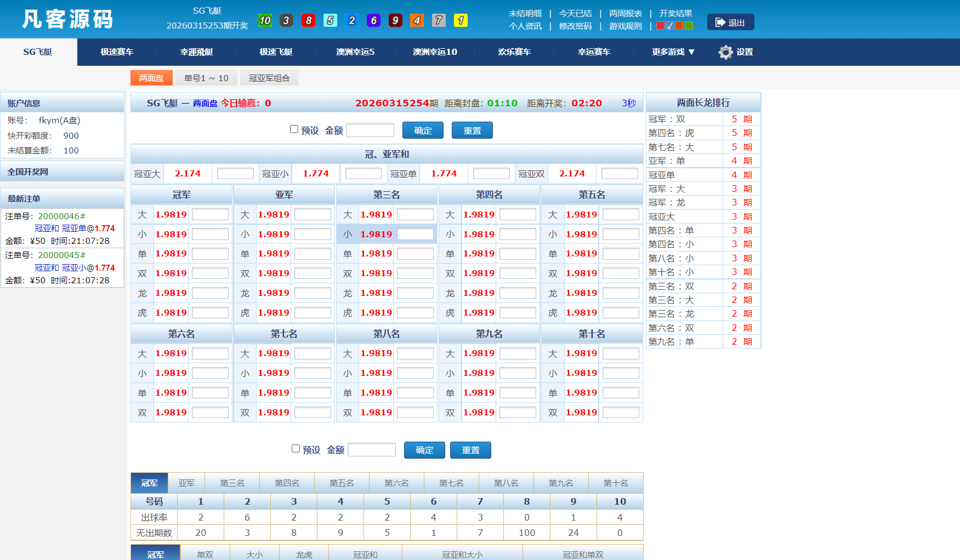Click the blue number 2 result ball
Viewport: 960px width, 560px height.
point(351,19)
